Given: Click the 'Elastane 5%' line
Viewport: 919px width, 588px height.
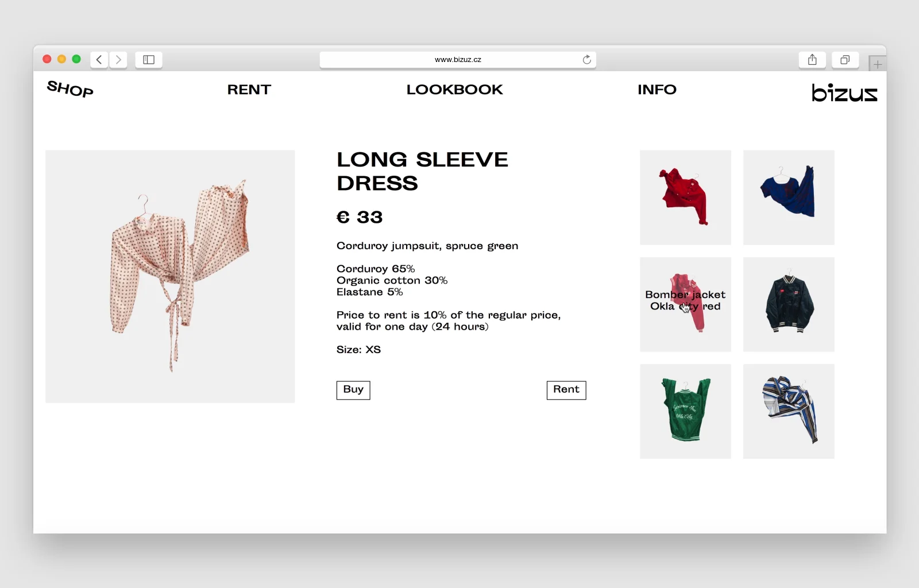Looking at the screenshot, I should [370, 292].
